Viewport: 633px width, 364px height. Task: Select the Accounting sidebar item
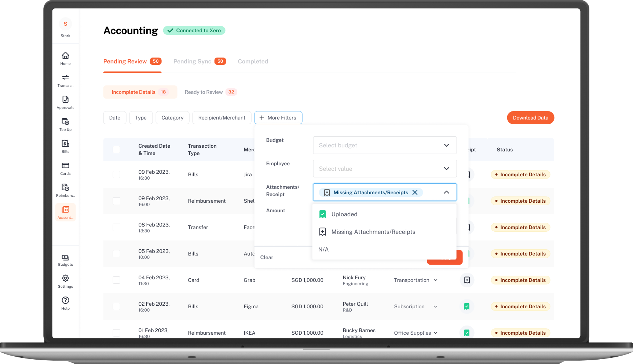click(x=65, y=212)
